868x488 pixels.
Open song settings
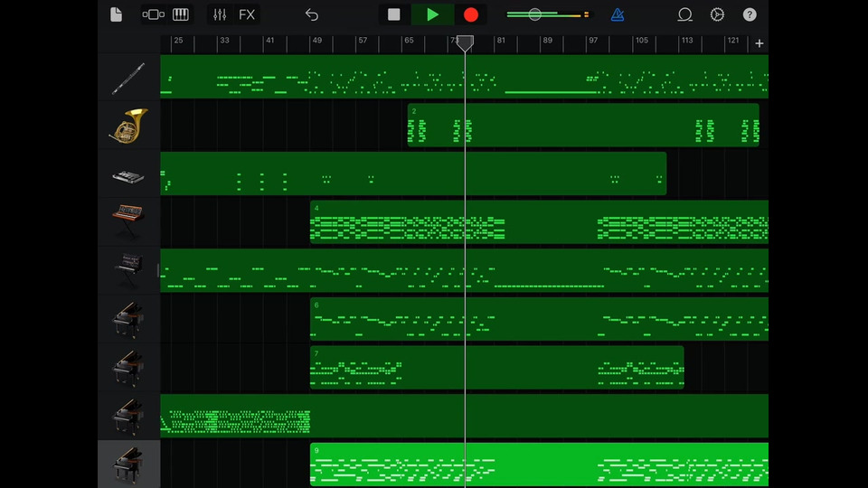point(717,14)
